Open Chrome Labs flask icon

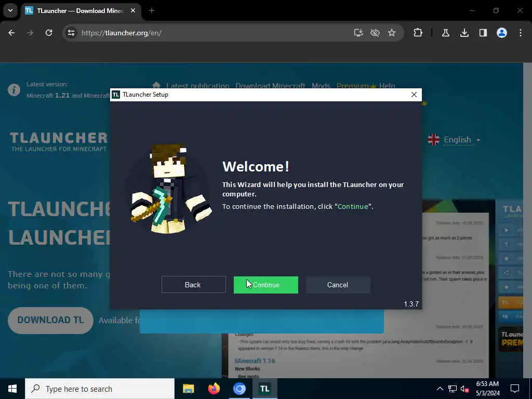click(x=445, y=33)
